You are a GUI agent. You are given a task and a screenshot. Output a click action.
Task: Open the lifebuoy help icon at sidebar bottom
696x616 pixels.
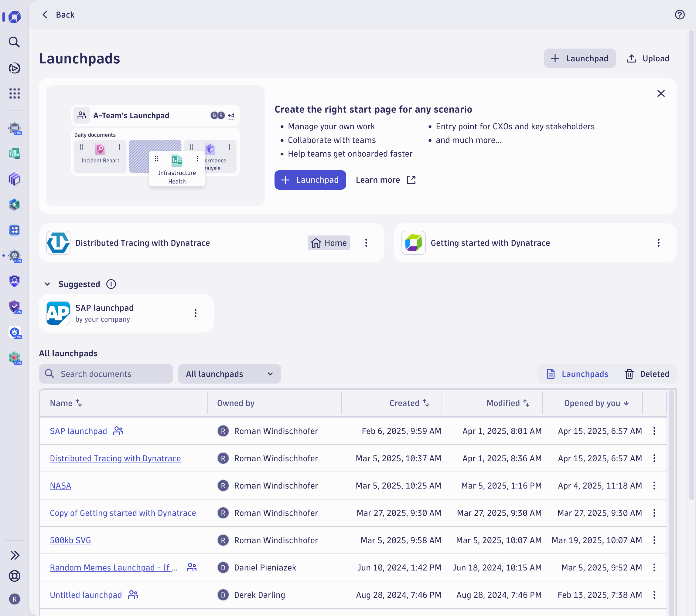14,576
